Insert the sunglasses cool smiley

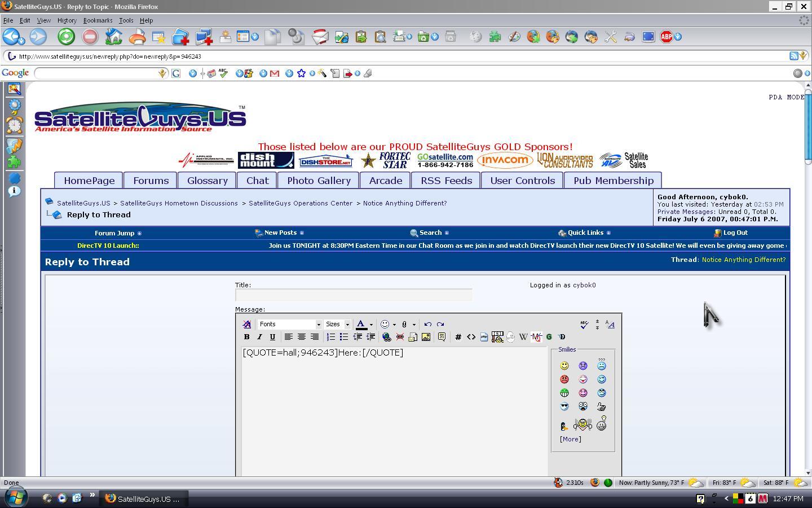564,406
